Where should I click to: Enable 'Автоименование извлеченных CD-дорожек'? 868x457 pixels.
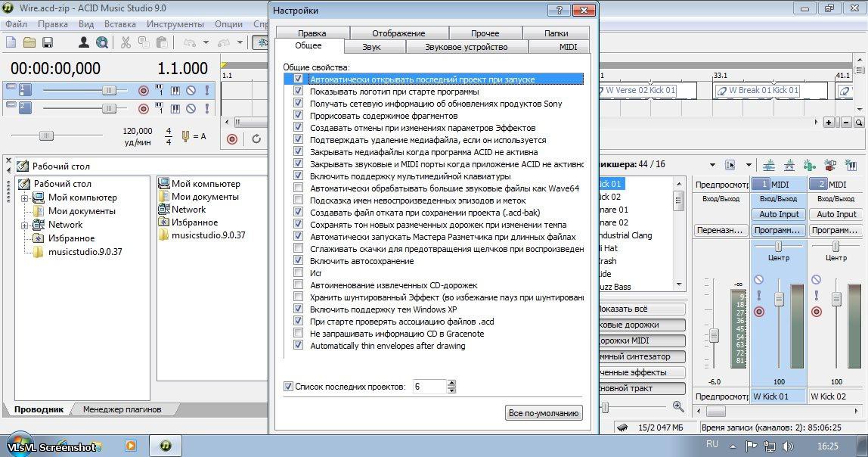pyautogui.click(x=299, y=285)
